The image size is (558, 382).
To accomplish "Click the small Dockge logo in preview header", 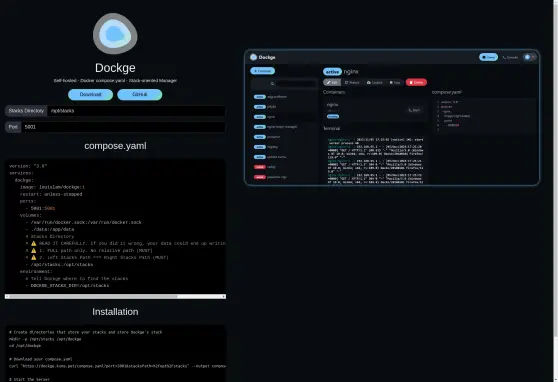I will [253, 57].
